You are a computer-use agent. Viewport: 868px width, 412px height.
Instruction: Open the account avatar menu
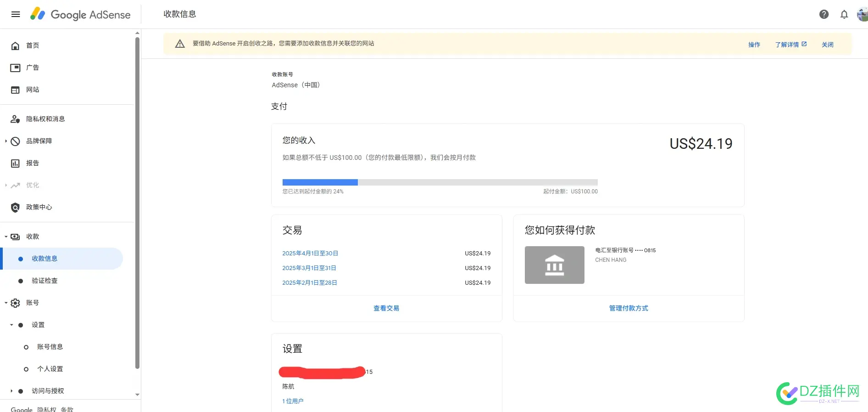[862, 14]
